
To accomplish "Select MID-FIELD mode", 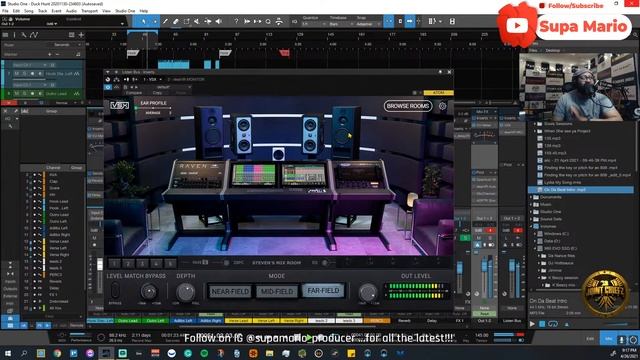I will click(277, 291).
